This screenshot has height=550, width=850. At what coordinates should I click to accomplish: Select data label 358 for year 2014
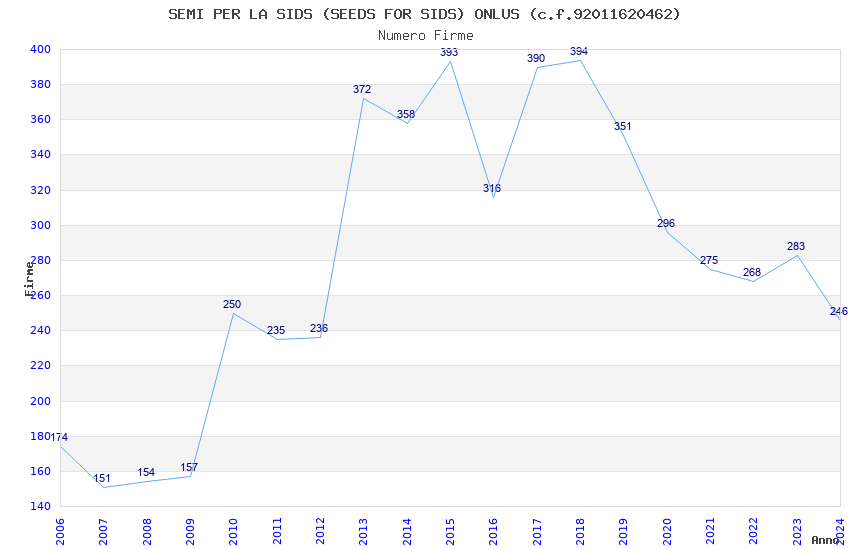pyautogui.click(x=406, y=114)
